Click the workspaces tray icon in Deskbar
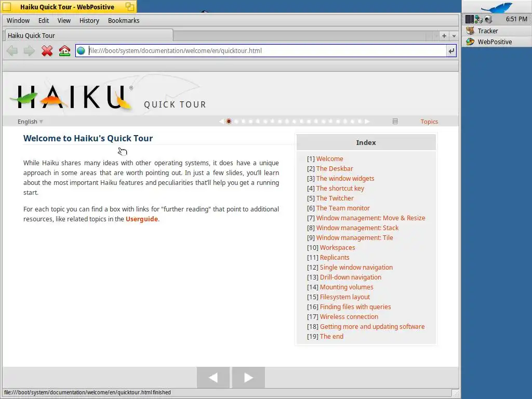 click(469, 19)
